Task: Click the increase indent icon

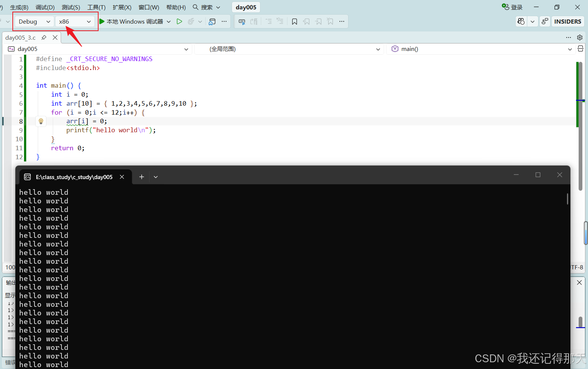Action: point(280,21)
